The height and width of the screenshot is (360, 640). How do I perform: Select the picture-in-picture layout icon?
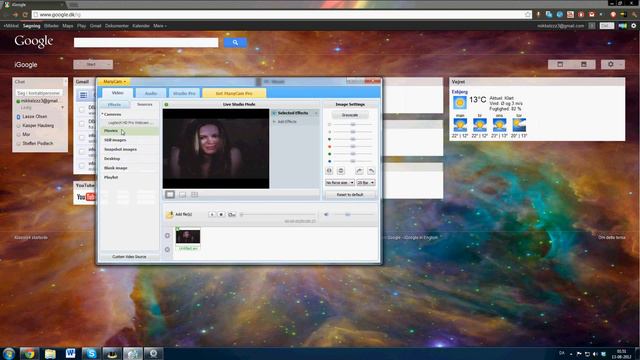pyautogui.click(x=182, y=195)
